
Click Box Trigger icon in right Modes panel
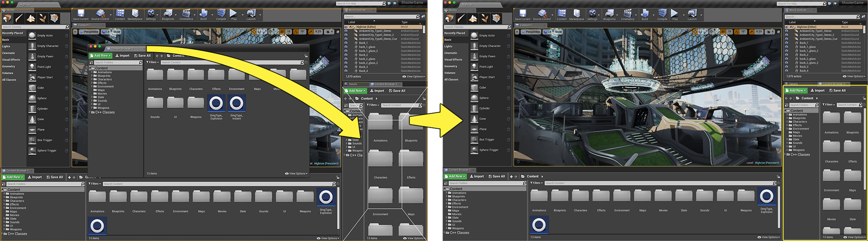(x=474, y=140)
